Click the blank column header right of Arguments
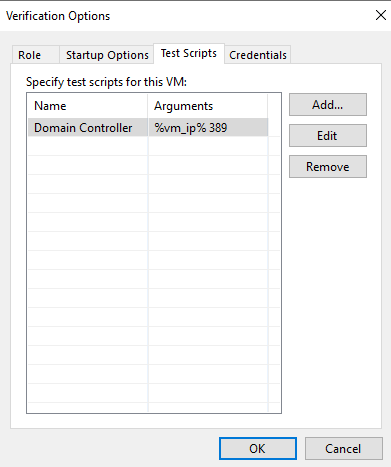This screenshot has height=467, width=391. [274, 106]
